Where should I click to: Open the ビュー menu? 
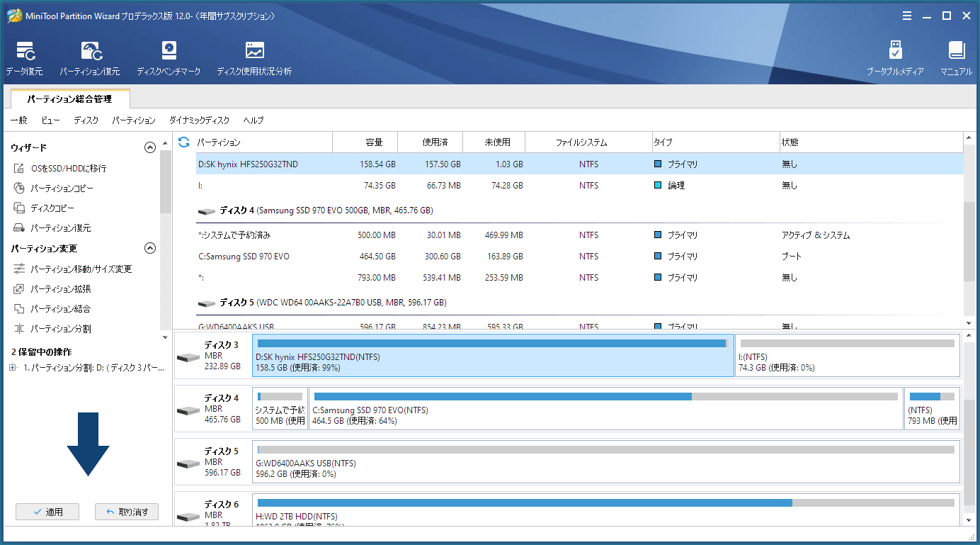50,120
